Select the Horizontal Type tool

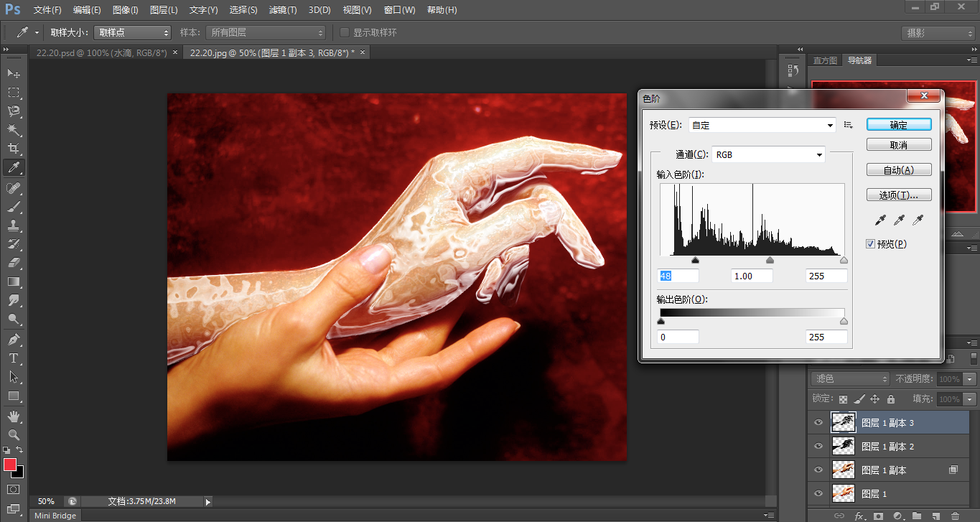tap(14, 358)
